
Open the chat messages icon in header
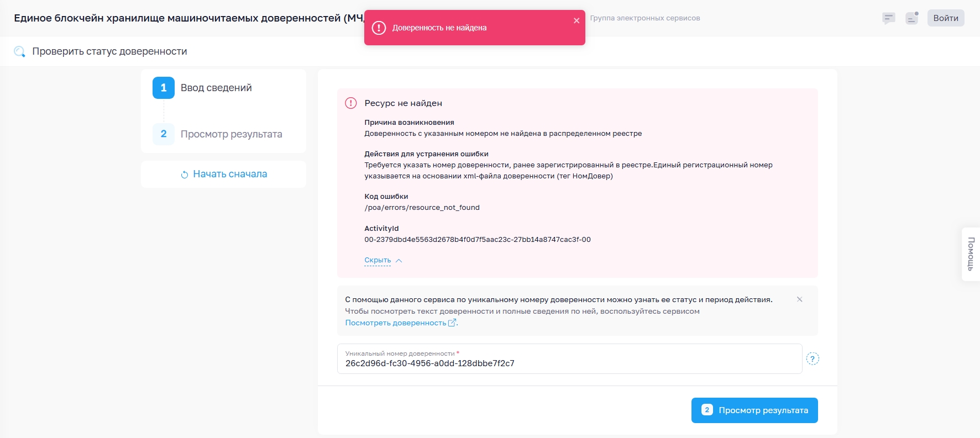(x=888, y=18)
